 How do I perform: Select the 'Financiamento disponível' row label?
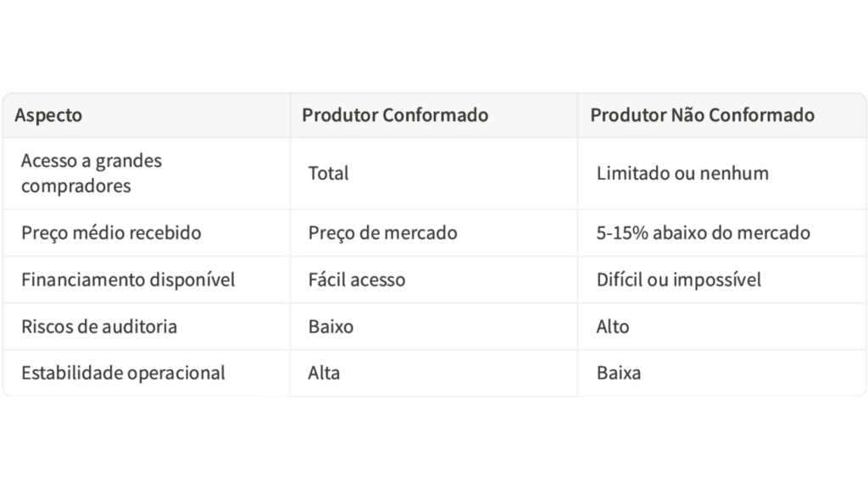127,279
